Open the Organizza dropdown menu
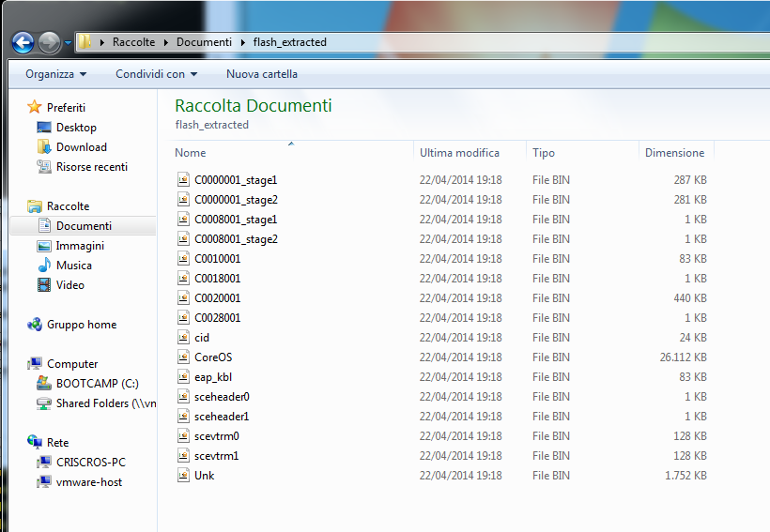This screenshot has width=770, height=532. (55, 74)
